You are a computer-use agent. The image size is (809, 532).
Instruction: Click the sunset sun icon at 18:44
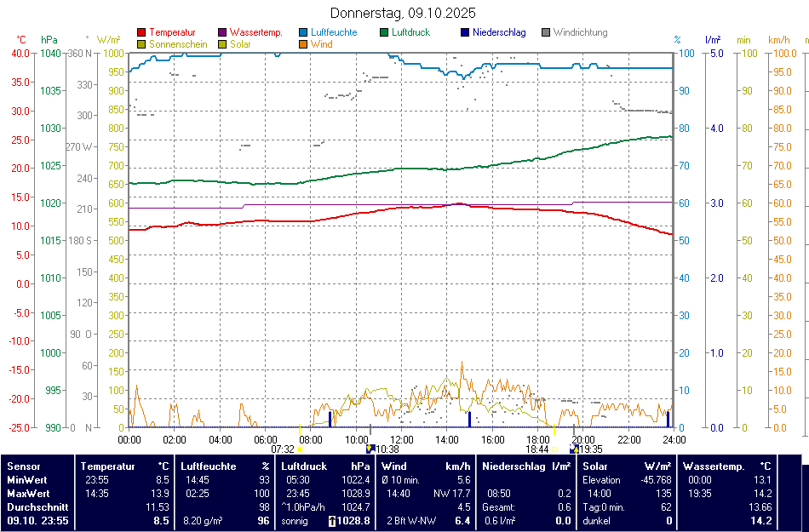pos(554,449)
